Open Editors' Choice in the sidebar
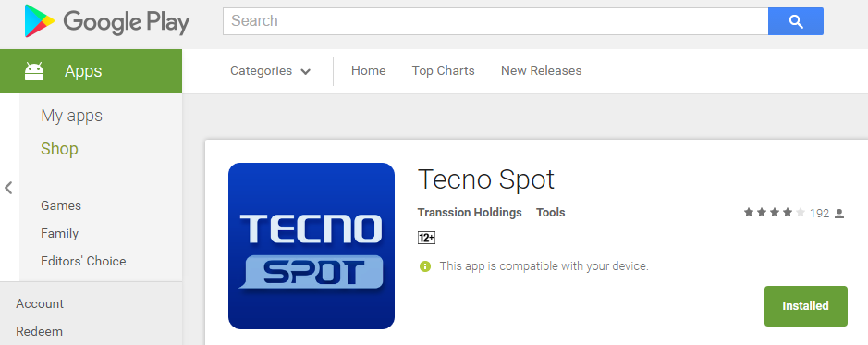Viewport: 868px width, 345px height. [x=83, y=261]
